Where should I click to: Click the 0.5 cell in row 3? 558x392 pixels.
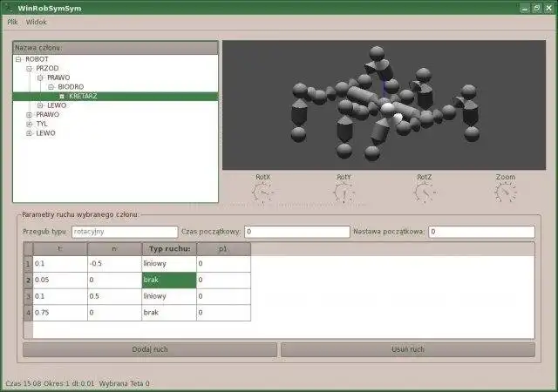(114, 297)
